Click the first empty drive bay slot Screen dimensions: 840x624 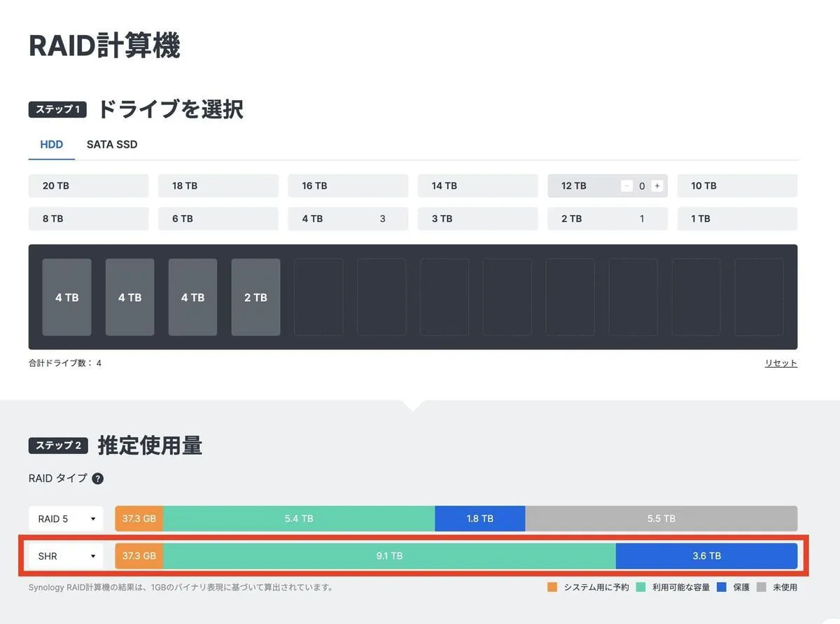click(318, 297)
